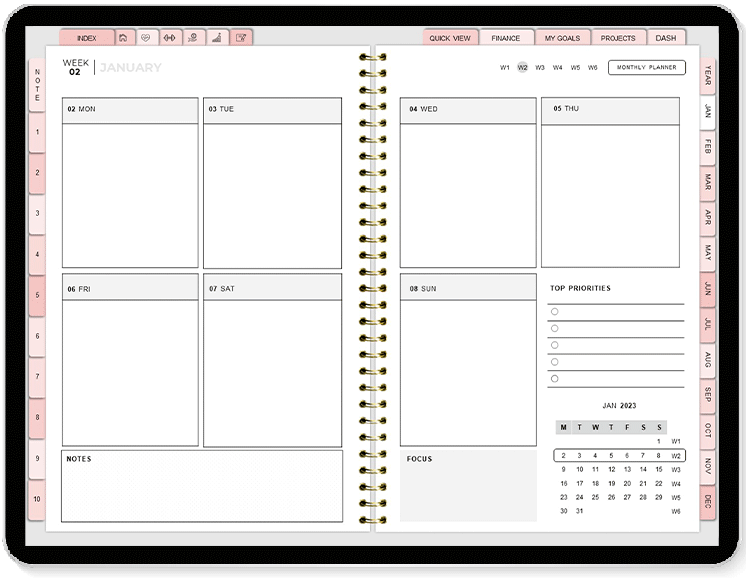Open the home icon tab
The height and width of the screenshot is (578, 746).
tap(123, 38)
